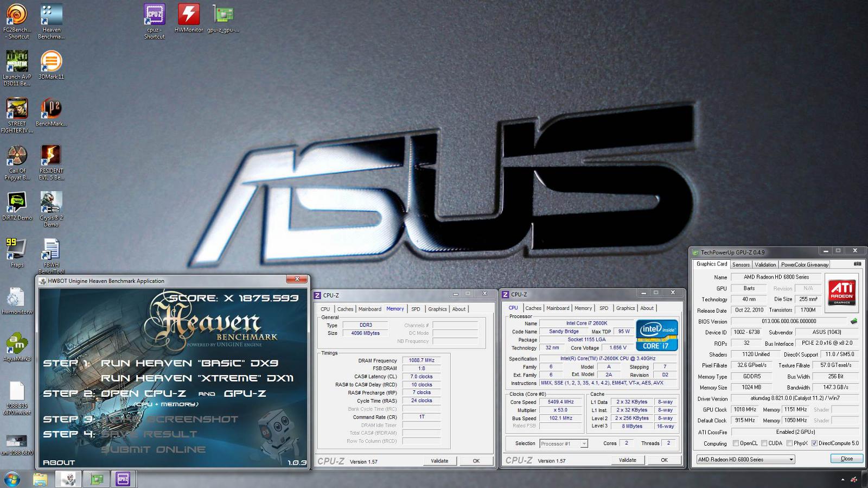This screenshot has width=868, height=488.
Task: Click Submit Online in Heaven app
Action: click(154, 449)
